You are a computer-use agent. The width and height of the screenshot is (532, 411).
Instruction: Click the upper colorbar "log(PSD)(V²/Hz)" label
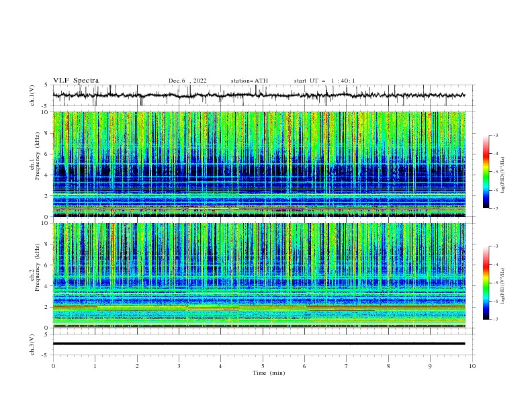click(x=502, y=175)
